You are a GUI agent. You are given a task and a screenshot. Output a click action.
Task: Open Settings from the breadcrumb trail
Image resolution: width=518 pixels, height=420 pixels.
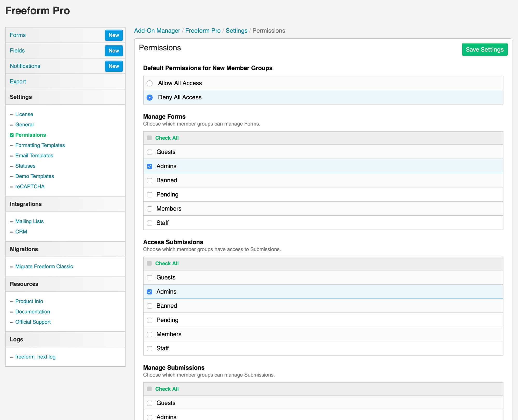[x=236, y=31]
